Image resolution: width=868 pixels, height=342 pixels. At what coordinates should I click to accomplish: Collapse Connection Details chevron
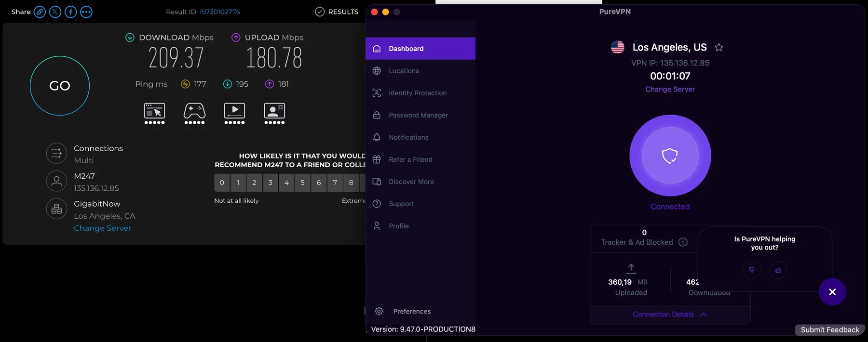(704, 315)
